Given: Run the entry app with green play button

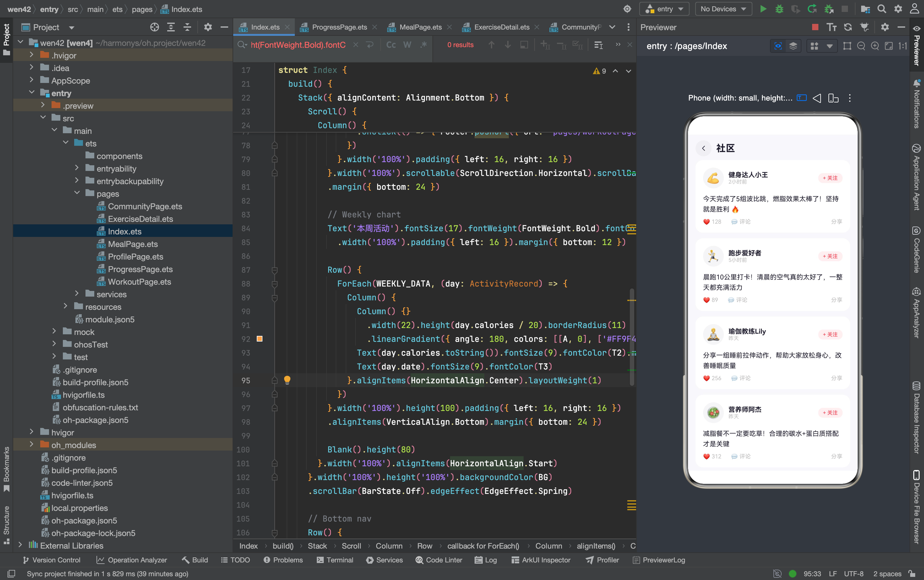Looking at the screenshot, I should pyautogui.click(x=763, y=9).
